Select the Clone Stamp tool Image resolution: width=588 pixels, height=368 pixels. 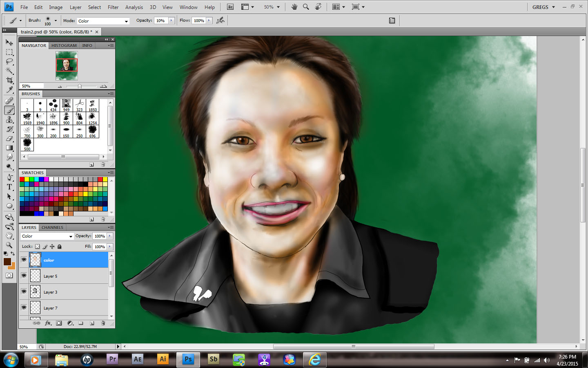coord(9,120)
